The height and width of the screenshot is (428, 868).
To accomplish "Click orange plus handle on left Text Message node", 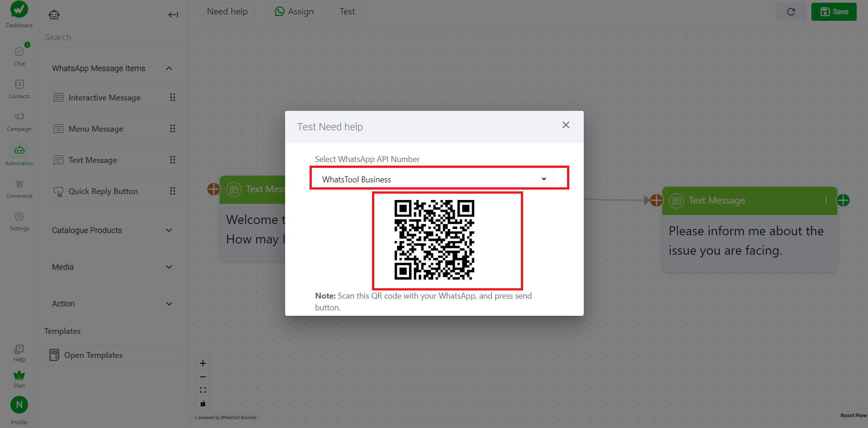I will tap(214, 189).
